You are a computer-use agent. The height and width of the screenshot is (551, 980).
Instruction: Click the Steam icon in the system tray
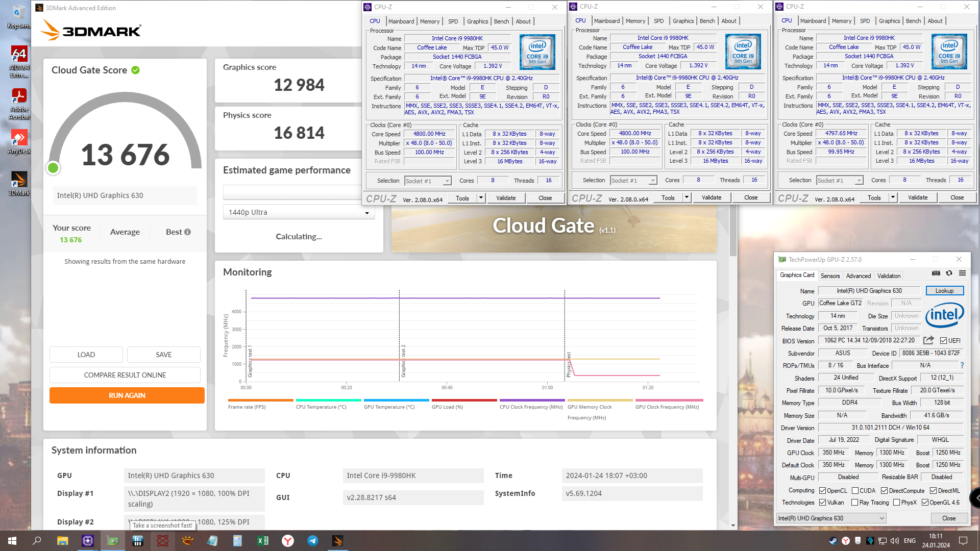(833, 541)
